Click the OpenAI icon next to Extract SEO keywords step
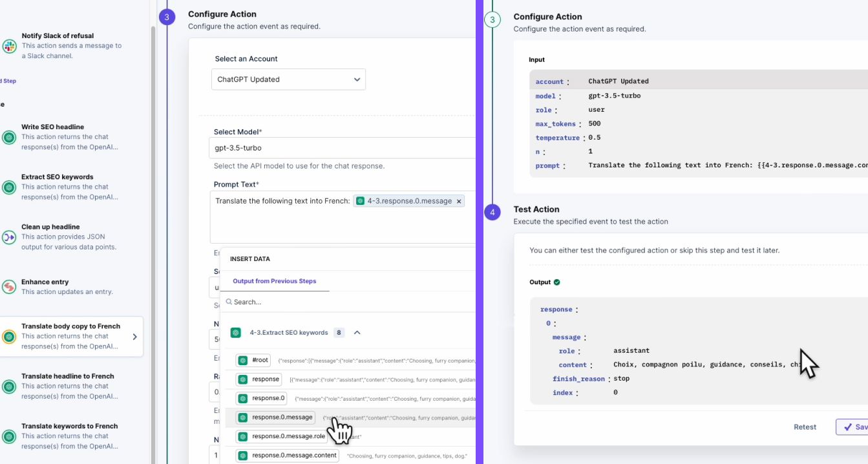868x464 pixels. 9,187
